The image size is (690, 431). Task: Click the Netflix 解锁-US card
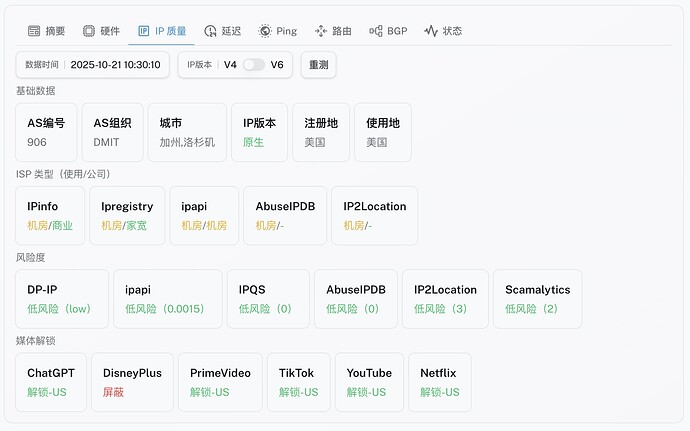(x=439, y=382)
